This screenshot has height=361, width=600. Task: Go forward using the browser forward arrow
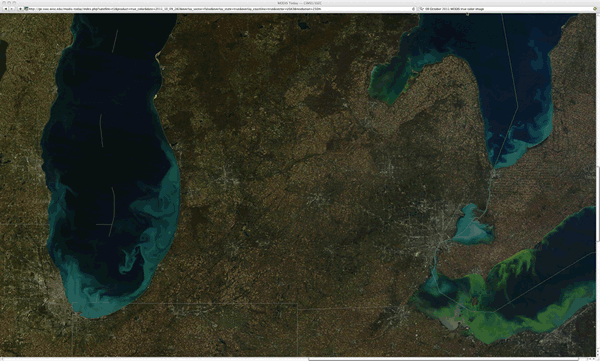(x=11, y=9)
